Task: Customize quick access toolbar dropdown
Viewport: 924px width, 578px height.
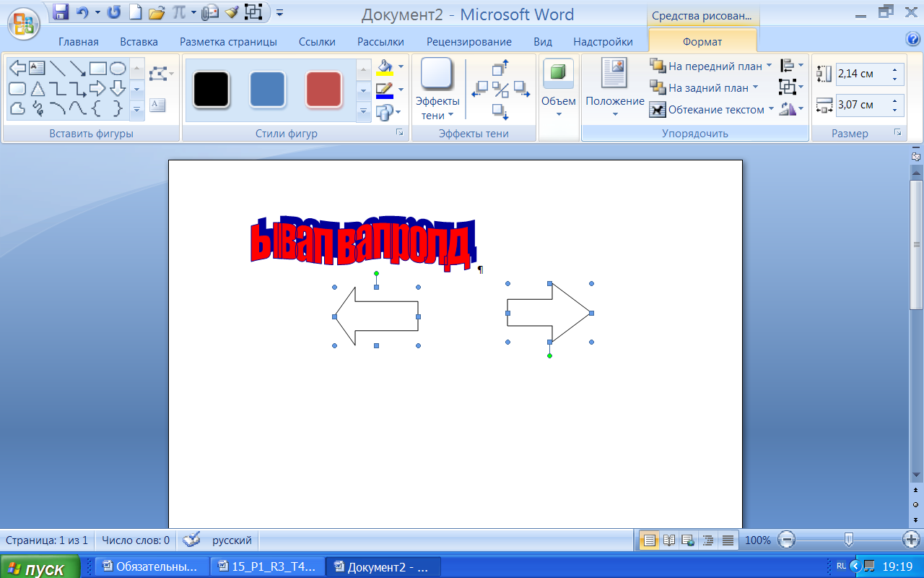Action: tap(280, 12)
